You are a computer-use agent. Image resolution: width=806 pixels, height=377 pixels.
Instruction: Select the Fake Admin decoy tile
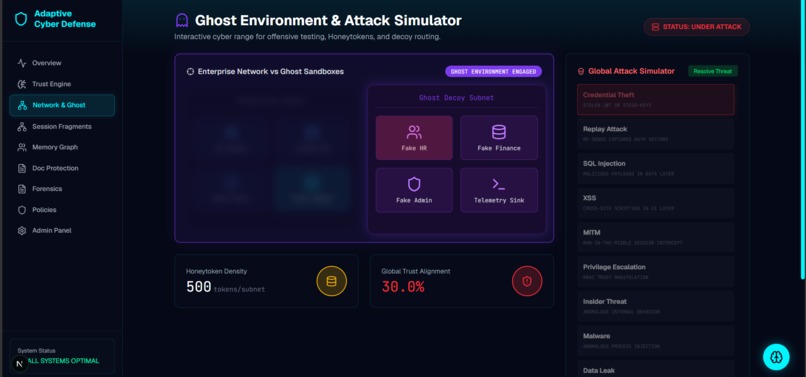click(x=414, y=190)
